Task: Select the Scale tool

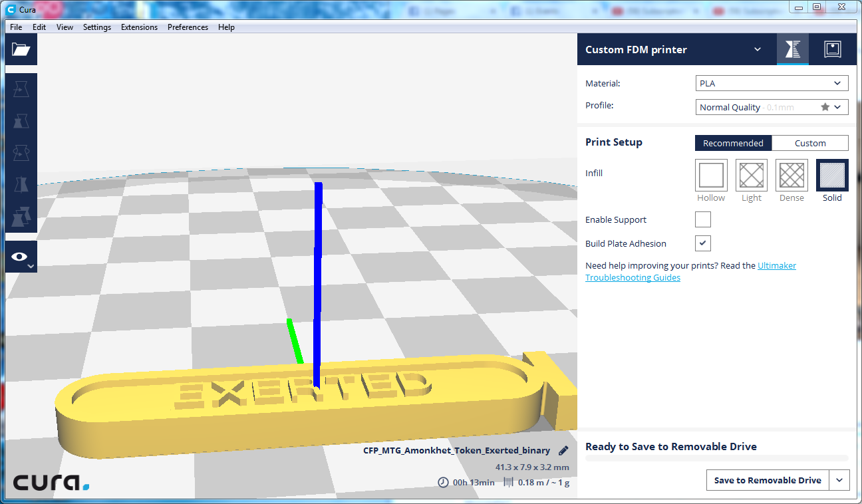Action: coord(21,121)
